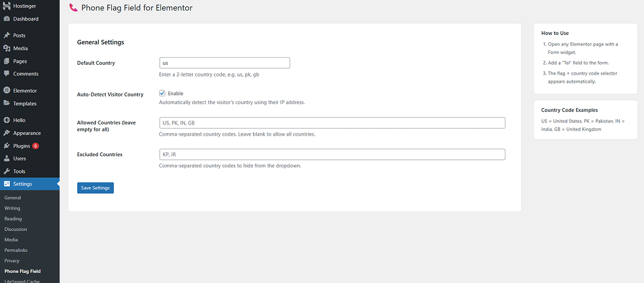Open Writing settings submenu item

tap(12, 208)
